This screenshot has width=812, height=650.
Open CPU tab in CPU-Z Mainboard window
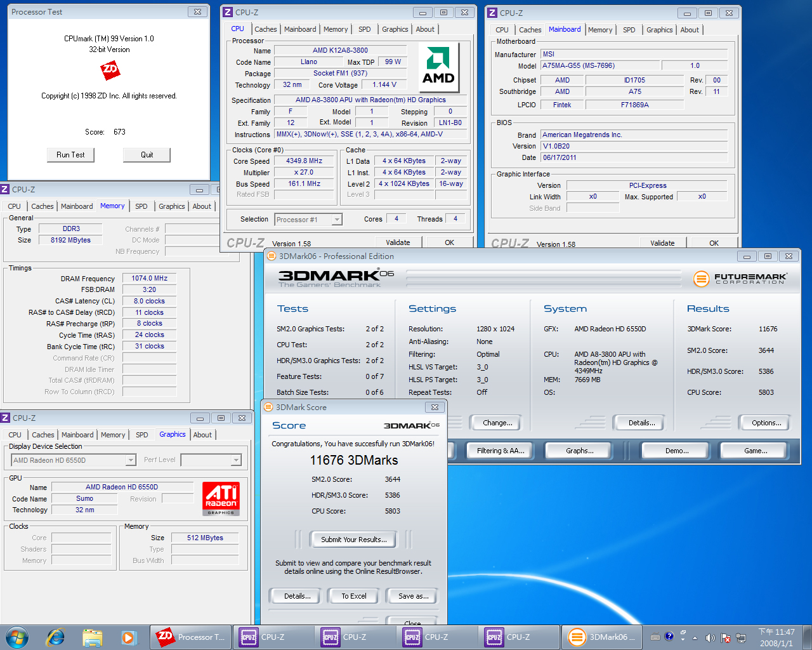click(502, 30)
